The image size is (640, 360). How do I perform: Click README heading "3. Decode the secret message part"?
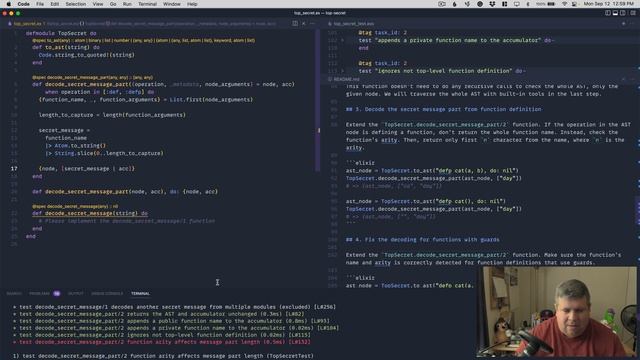444,109
